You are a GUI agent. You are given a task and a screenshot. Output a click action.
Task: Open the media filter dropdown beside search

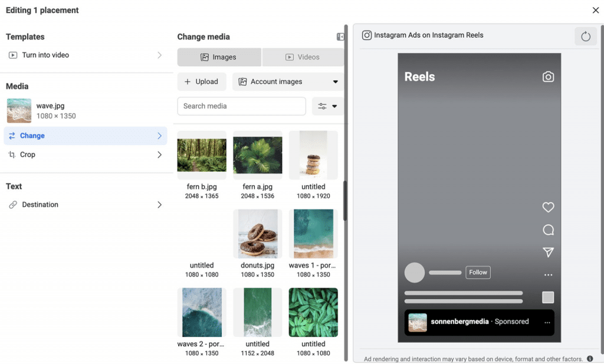328,106
